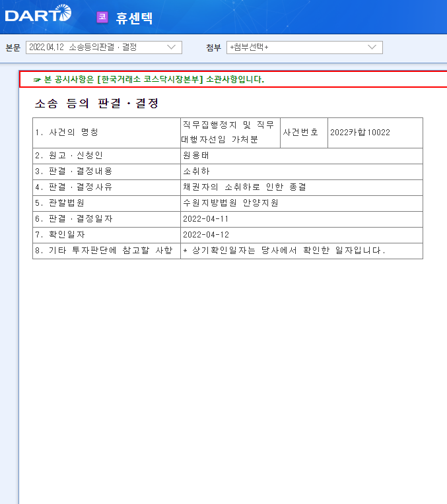This screenshot has width=447, height=504.
Task: Click the purple 코 KOSDAQ badge icon
Action: (x=102, y=17)
